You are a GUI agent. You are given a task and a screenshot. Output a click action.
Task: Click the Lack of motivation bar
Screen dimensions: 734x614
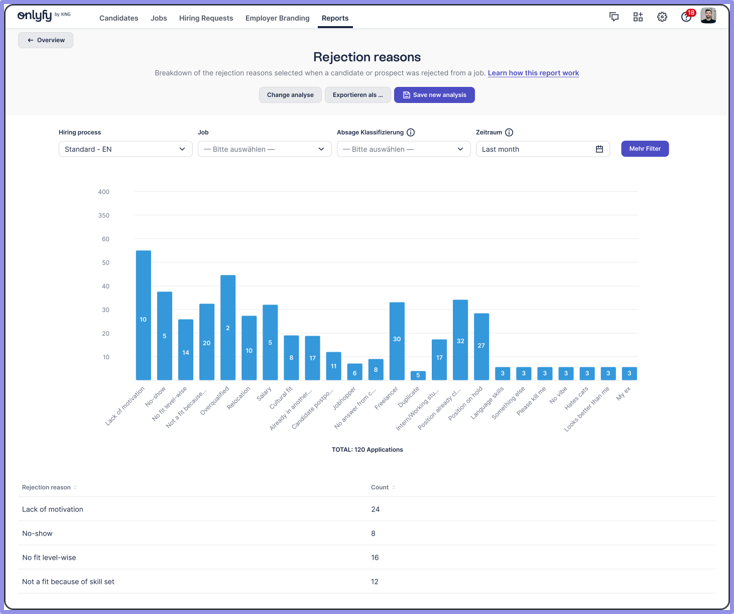pos(143,315)
